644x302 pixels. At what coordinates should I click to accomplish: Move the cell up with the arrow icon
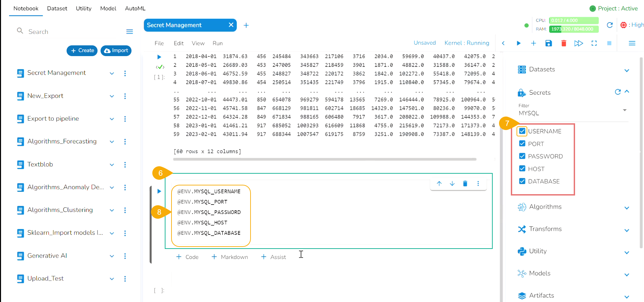(x=439, y=183)
